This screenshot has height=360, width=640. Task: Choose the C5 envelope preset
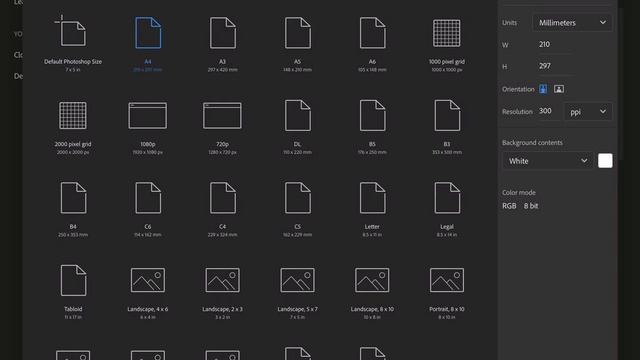297,209
